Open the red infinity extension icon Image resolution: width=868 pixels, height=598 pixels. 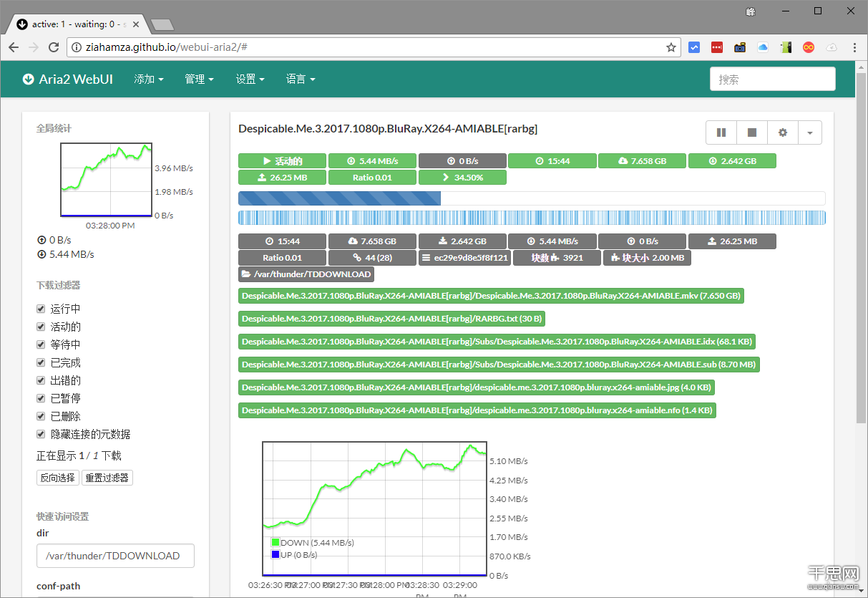point(809,47)
